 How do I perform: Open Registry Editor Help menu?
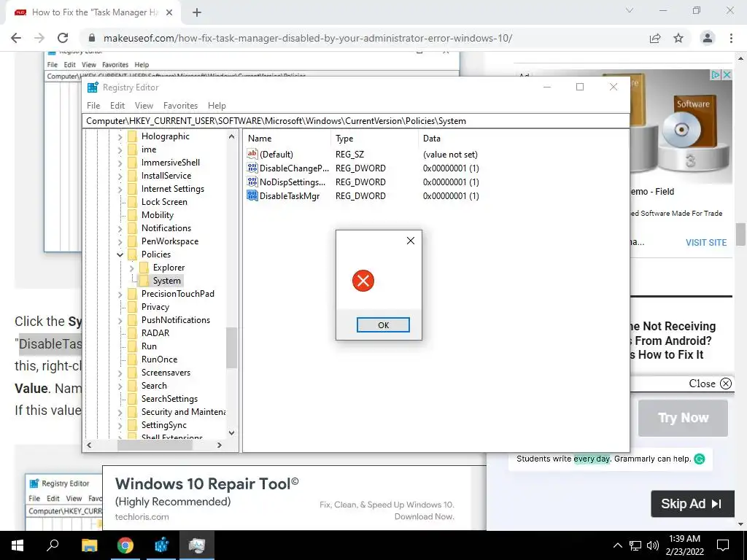[217, 106]
